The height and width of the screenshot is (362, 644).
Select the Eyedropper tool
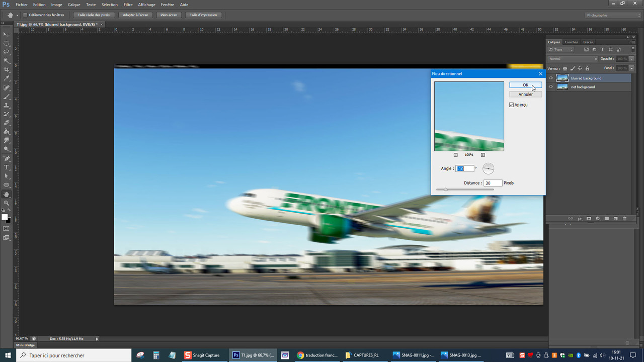(x=7, y=78)
